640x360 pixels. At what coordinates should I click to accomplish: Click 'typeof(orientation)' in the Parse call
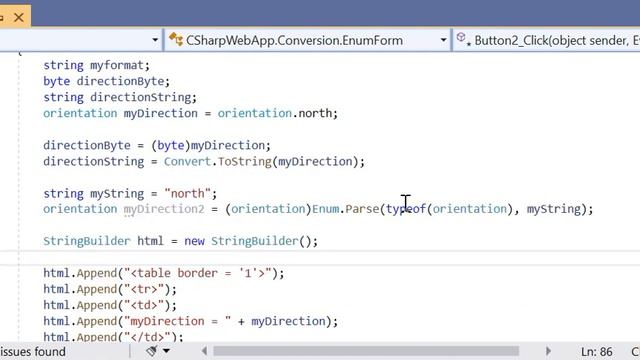(449, 209)
